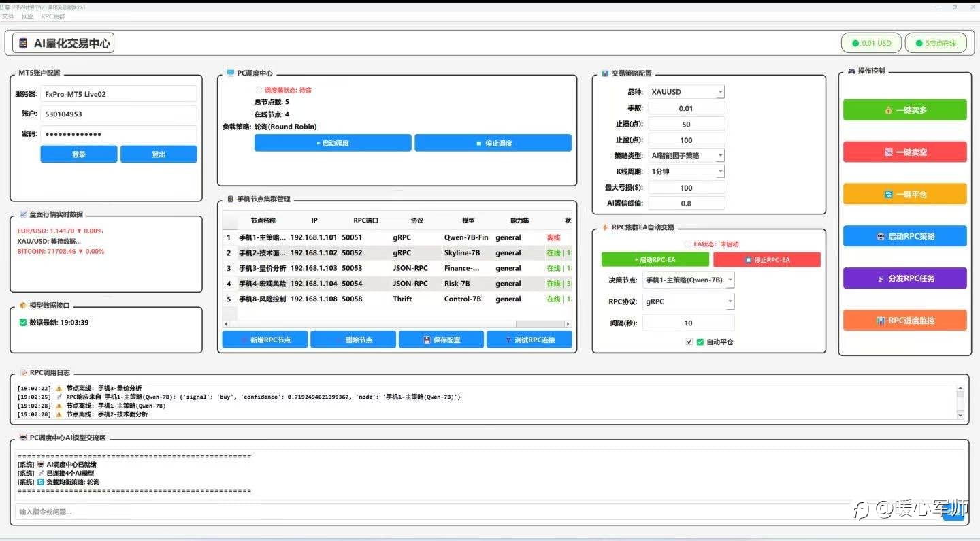This screenshot has width=980, height=541.
Task: Click the money bag 一键买多 button
Action: click(x=904, y=110)
